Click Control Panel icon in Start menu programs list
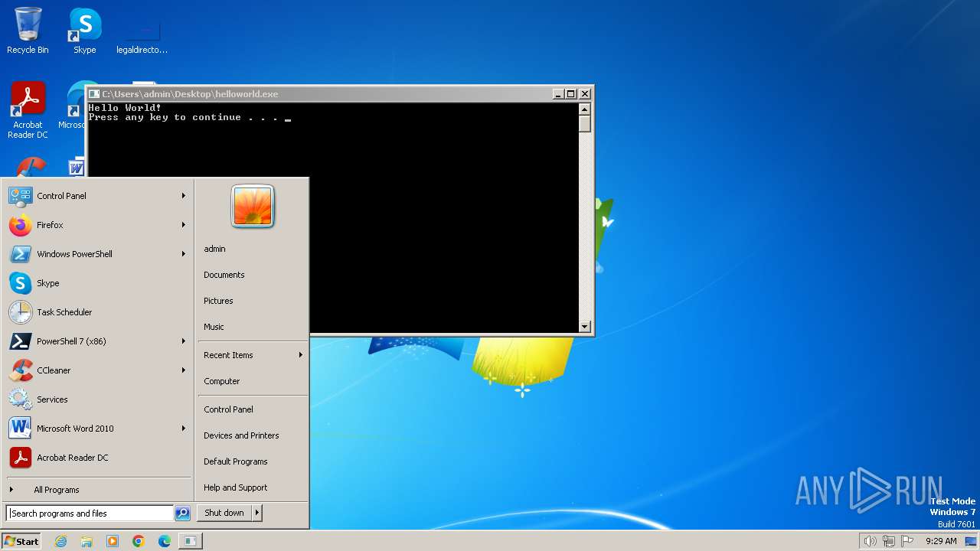980x551 pixels. [20, 196]
